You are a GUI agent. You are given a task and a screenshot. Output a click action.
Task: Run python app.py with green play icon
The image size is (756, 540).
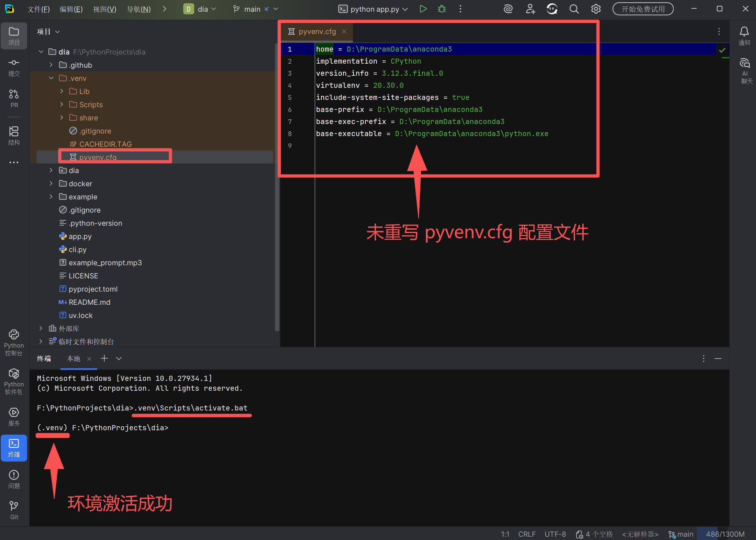pyautogui.click(x=423, y=9)
